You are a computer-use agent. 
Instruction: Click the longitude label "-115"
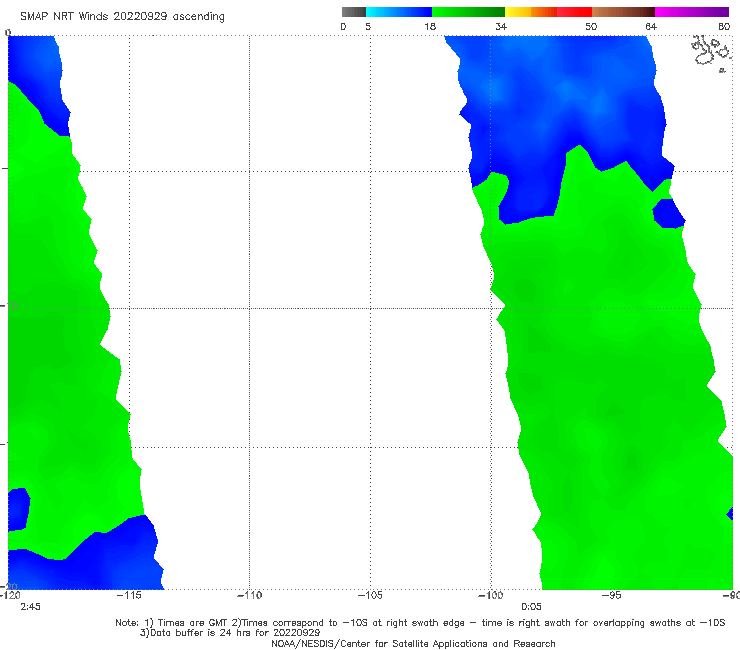pos(129,595)
